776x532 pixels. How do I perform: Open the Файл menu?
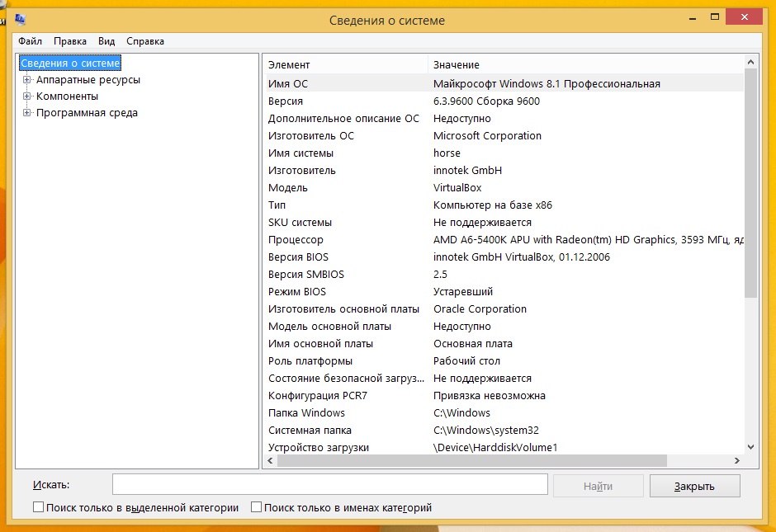pos(31,41)
